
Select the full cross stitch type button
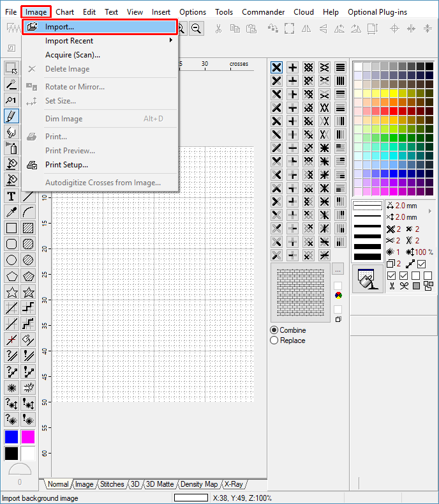pyautogui.click(x=276, y=68)
